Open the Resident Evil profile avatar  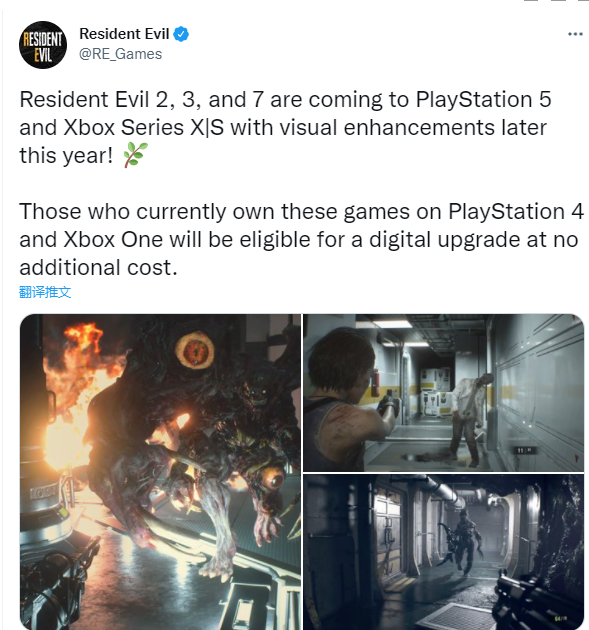pyautogui.click(x=43, y=45)
